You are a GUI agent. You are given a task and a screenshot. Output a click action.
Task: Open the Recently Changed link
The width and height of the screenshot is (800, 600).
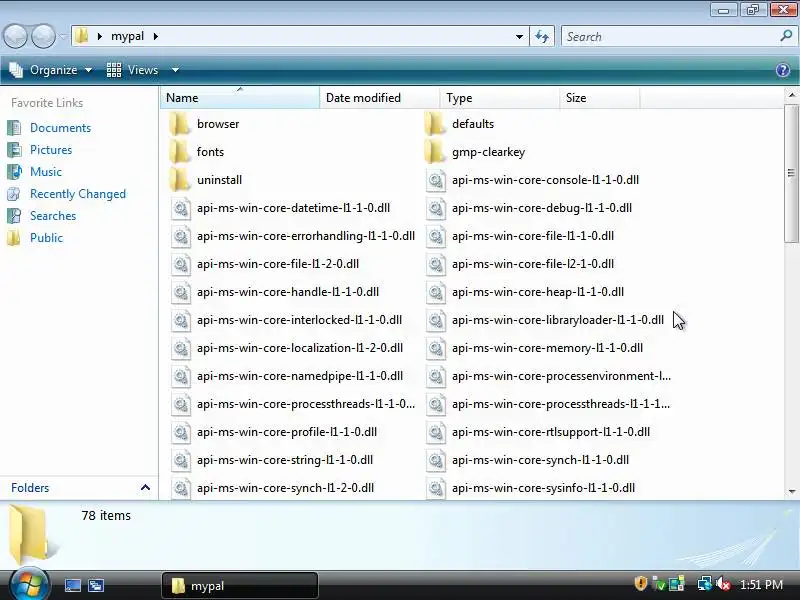78,194
